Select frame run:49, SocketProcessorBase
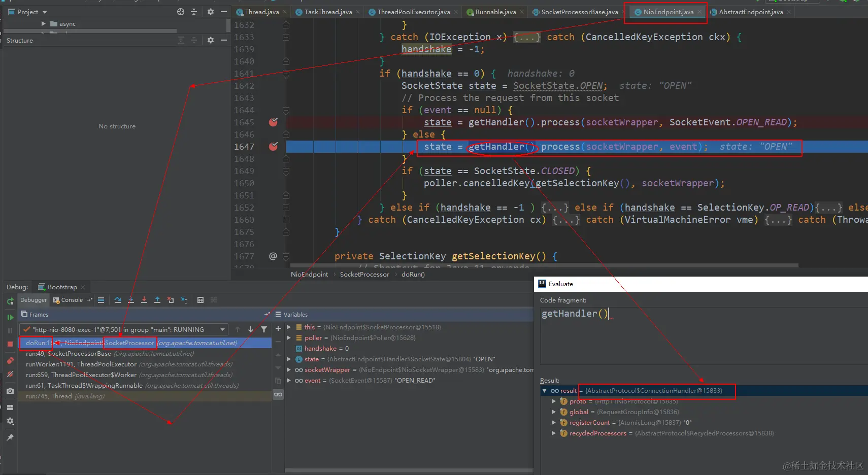868x475 pixels. coord(145,354)
